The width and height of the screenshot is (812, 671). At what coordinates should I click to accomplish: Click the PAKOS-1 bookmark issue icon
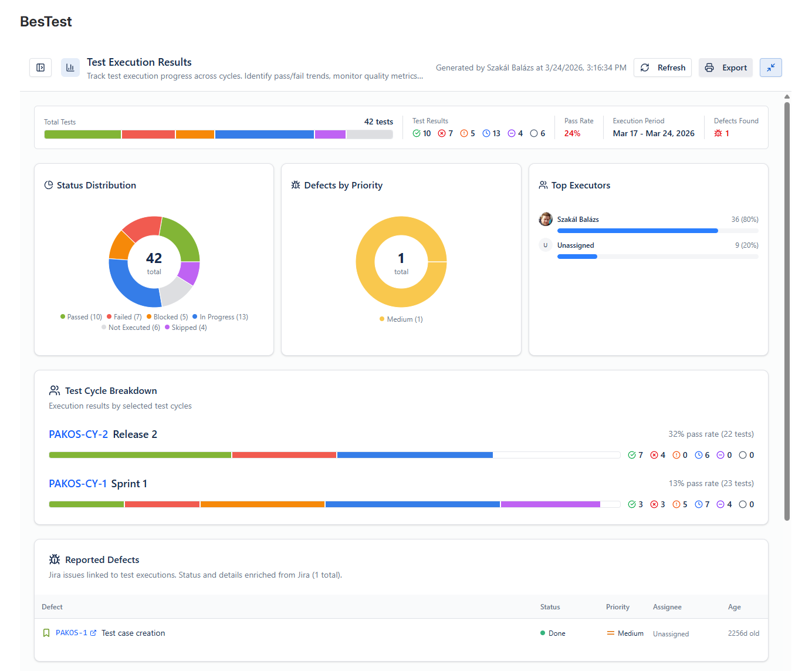pos(46,633)
